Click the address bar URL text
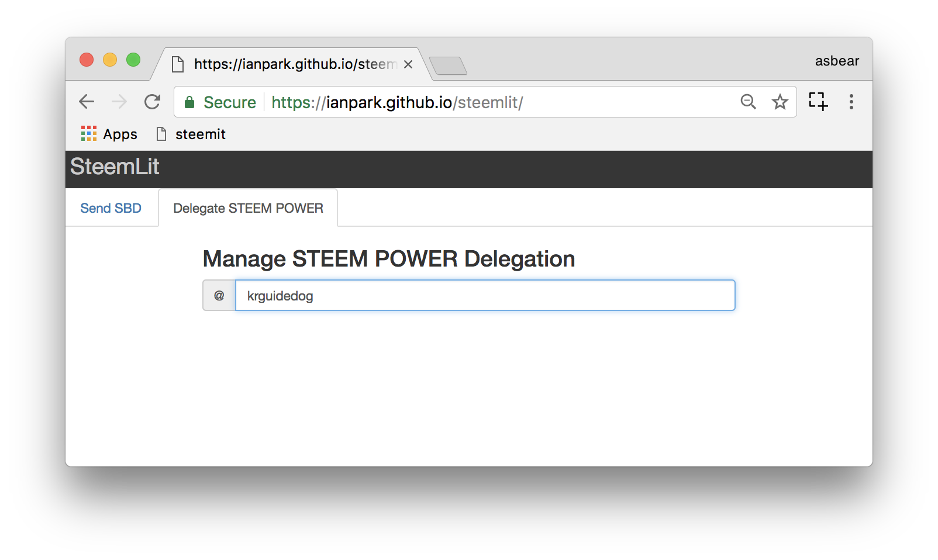Screen dimensions: 938x560 (397, 102)
